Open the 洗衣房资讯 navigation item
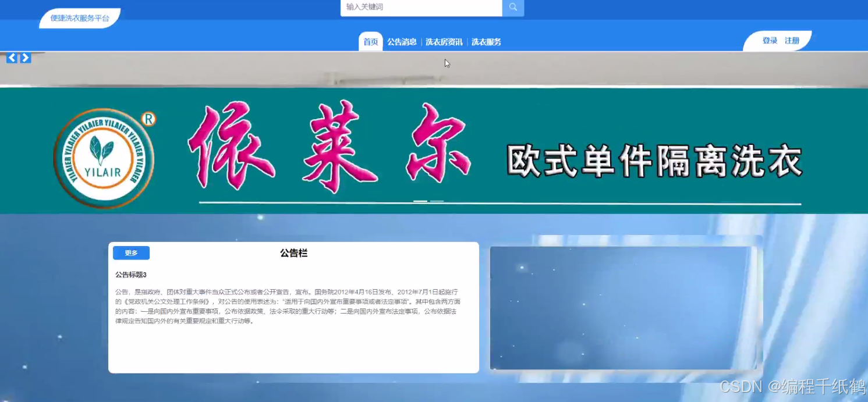This screenshot has height=402, width=868. (444, 42)
